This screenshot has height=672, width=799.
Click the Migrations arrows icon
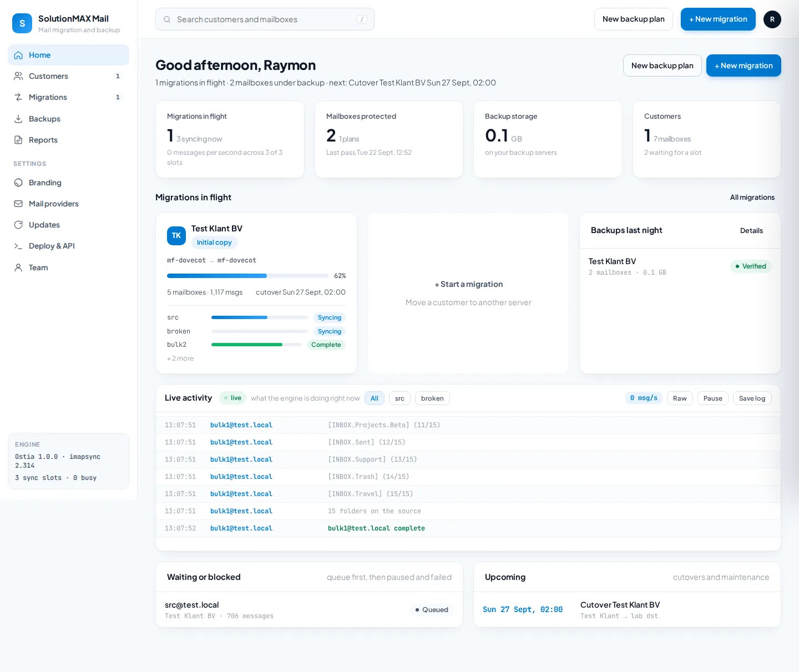(x=18, y=97)
